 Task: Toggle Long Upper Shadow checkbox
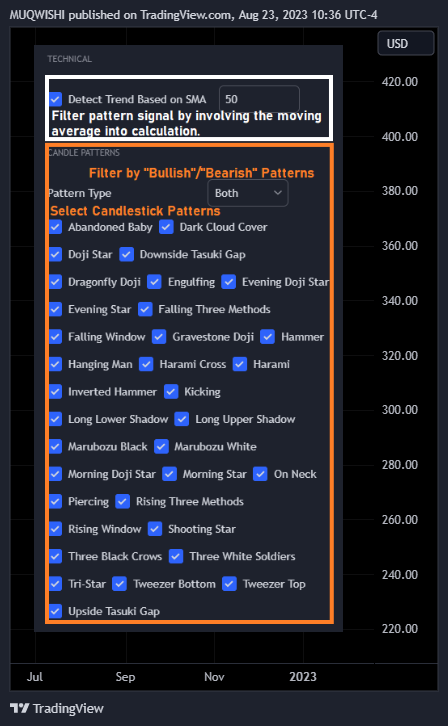coord(182,419)
